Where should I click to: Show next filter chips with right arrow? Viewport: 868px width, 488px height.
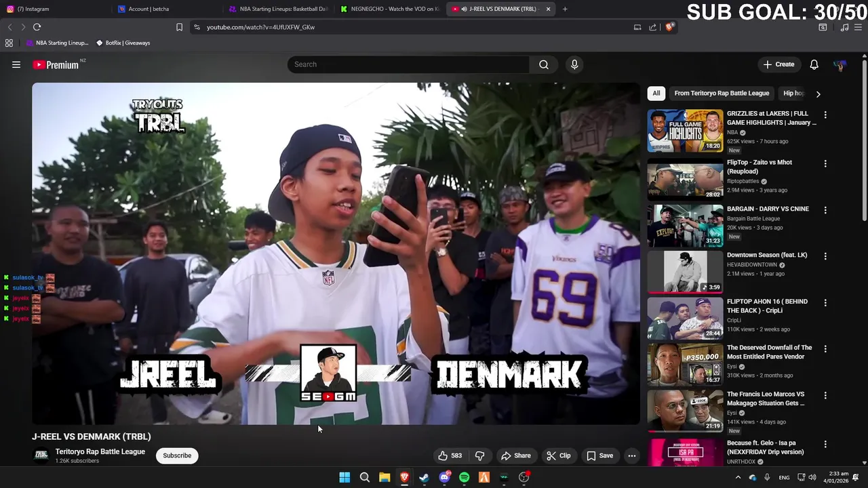coord(818,94)
